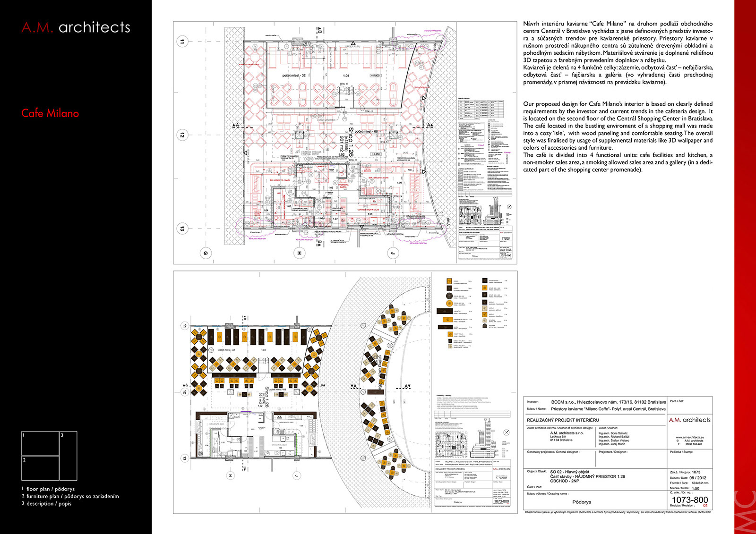Click grid bubble G below the upper floor plan
This screenshot has height=534, width=756.
coord(206,254)
